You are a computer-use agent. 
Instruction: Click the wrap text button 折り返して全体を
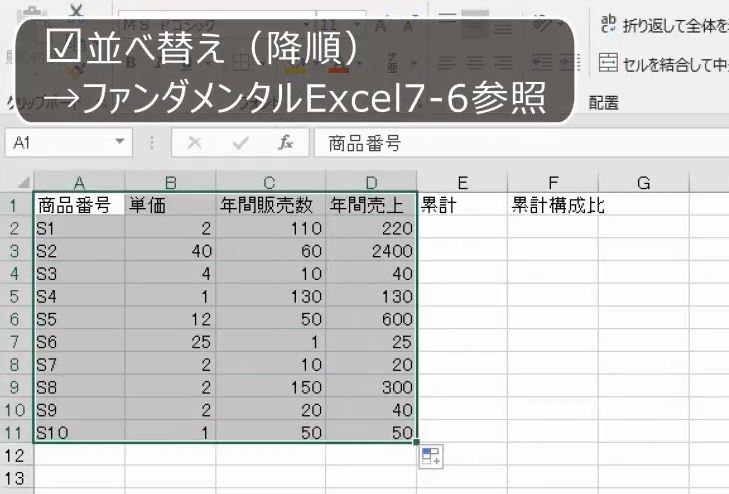(x=663, y=25)
